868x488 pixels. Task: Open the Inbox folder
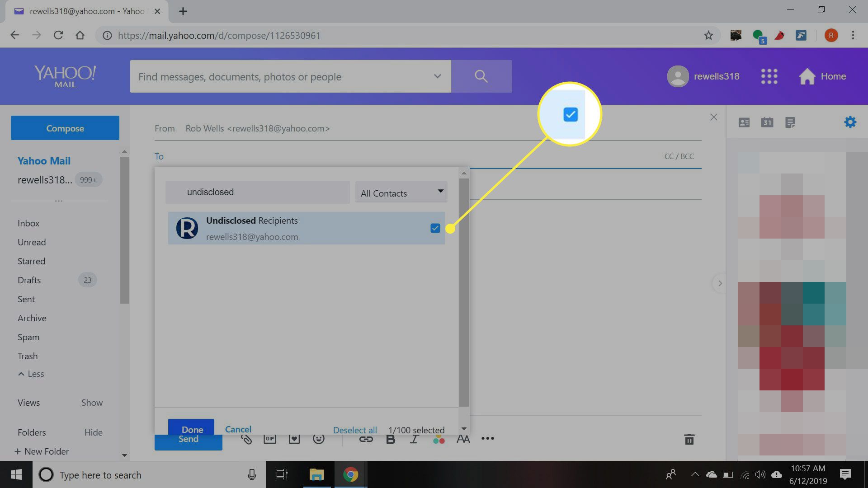28,223
